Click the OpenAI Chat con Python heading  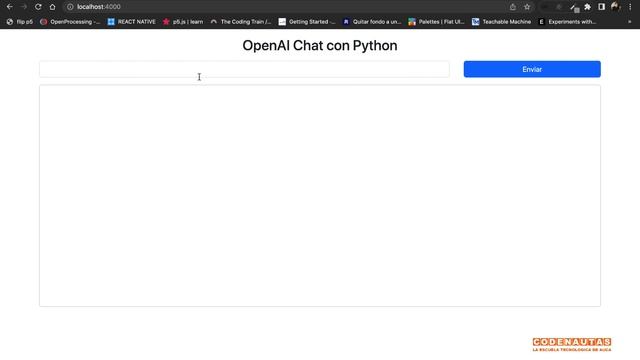tap(320, 45)
